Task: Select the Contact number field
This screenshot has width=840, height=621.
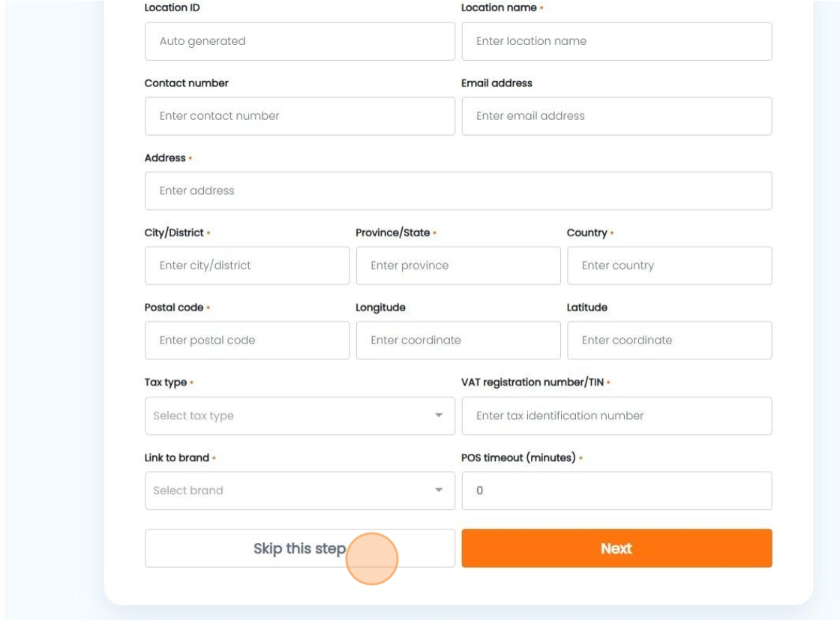Action: pos(299,115)
